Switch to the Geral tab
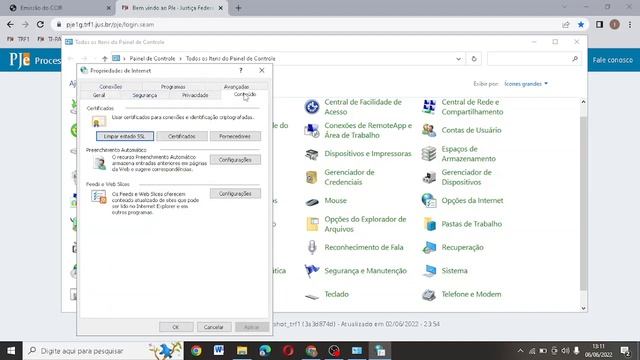The width and height of the screenshot is (640, 360). click(99, 95)
